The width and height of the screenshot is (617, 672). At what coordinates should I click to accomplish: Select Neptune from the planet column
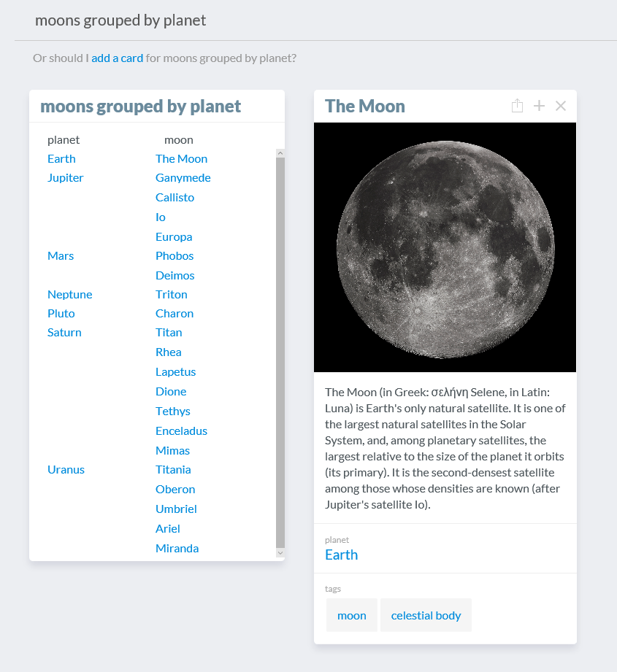70,294
